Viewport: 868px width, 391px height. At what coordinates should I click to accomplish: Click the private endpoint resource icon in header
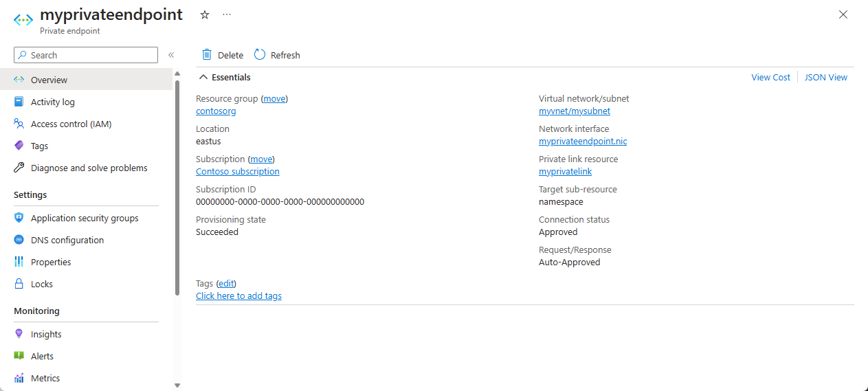pos(23,20)
